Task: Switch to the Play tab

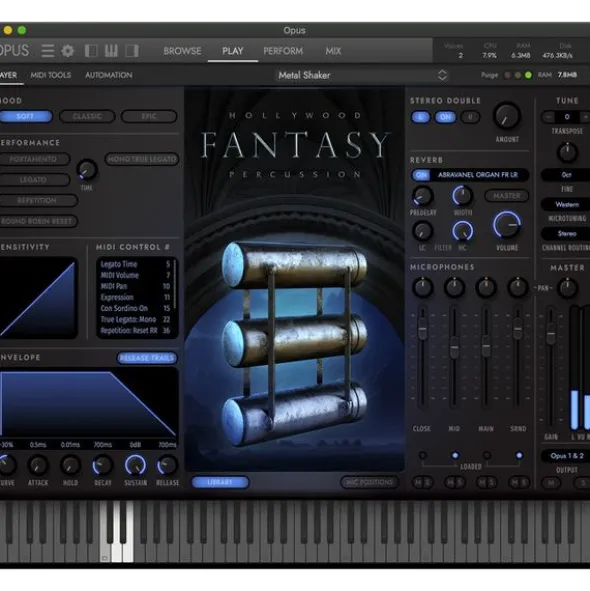Action: coord(233,51)
